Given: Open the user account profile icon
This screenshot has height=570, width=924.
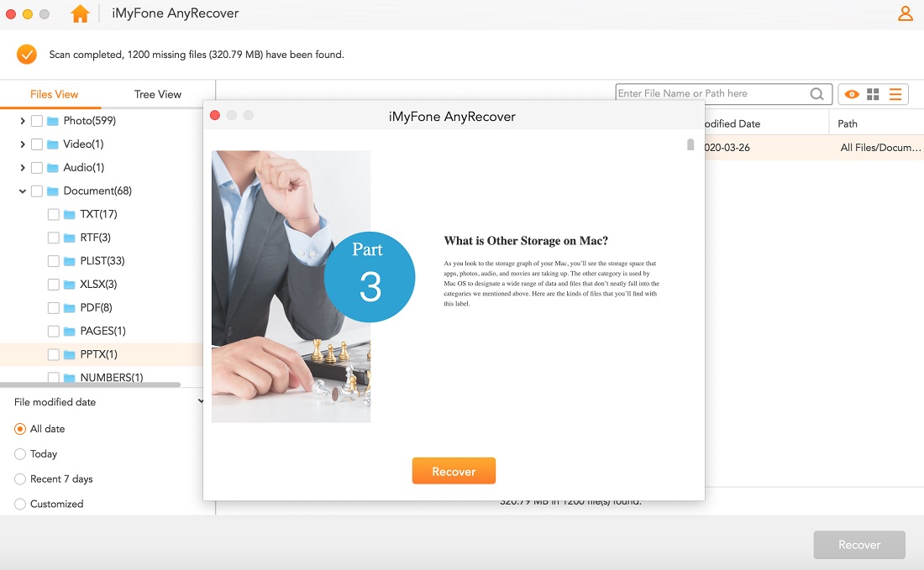Looking at the screenshot, I should coord(906,13).
